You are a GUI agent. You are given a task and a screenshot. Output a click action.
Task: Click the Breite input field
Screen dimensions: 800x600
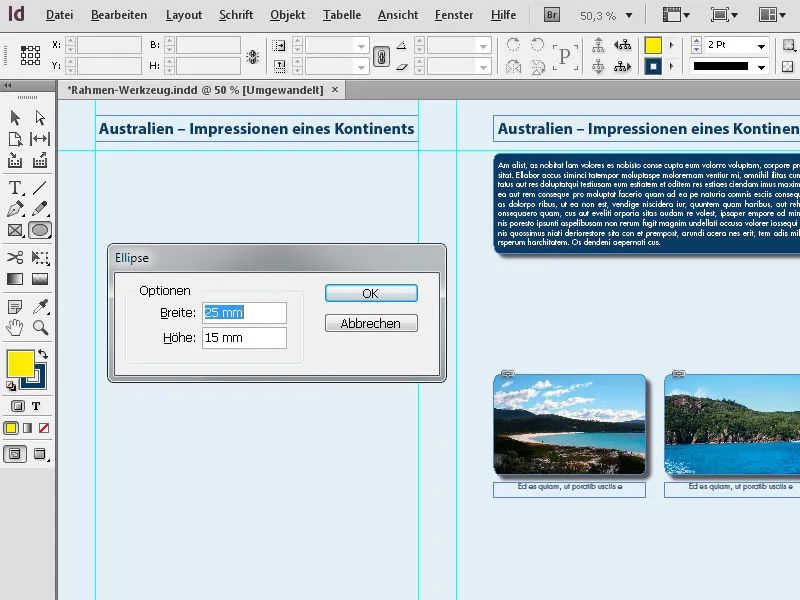pyautogui.click(x=244, y=313)
